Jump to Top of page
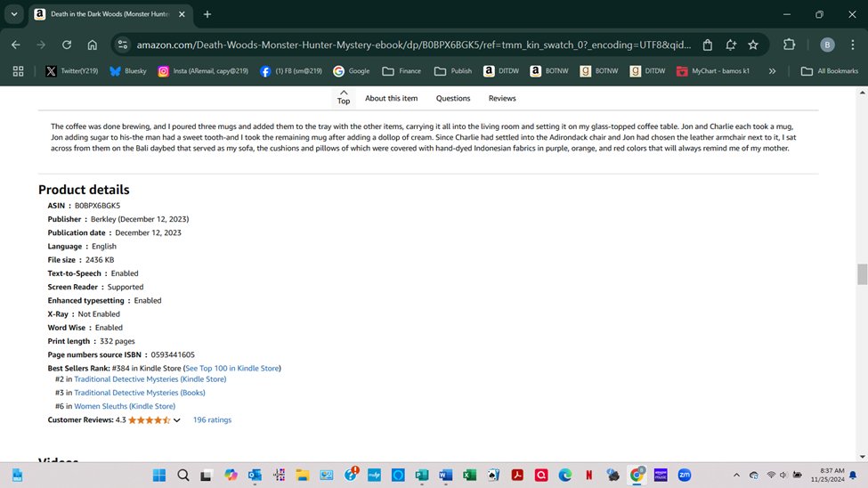Screen dimensions: 868x488 point(344,97)
